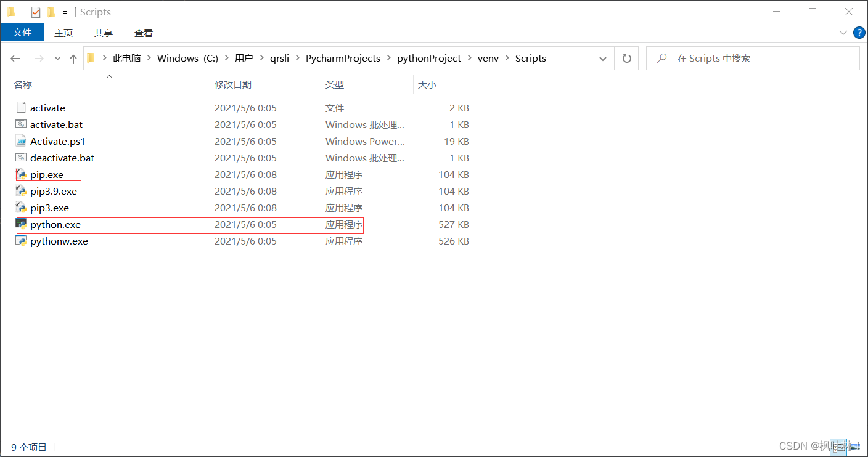Expand chevron after pythonProject breadcrumb
Screen dimensions: 868x457
pyautogui.click(x=469, y=59)
